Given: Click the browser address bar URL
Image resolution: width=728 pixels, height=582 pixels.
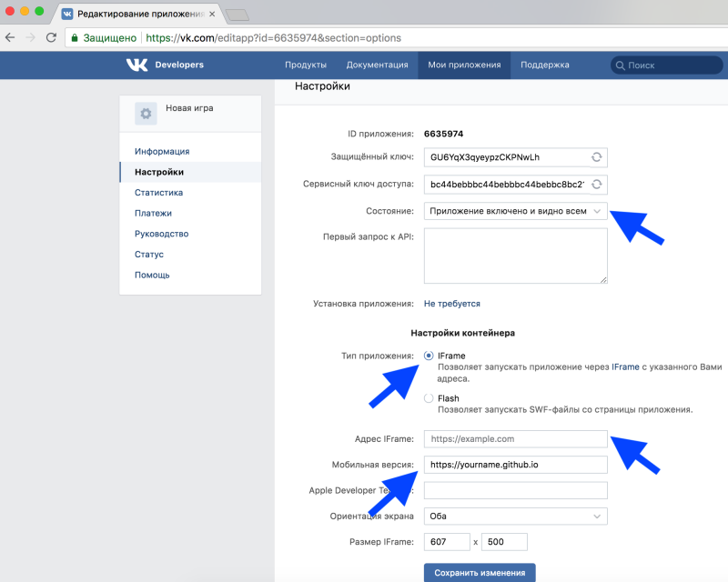Looking at the screenshot, I should point(274,38).
